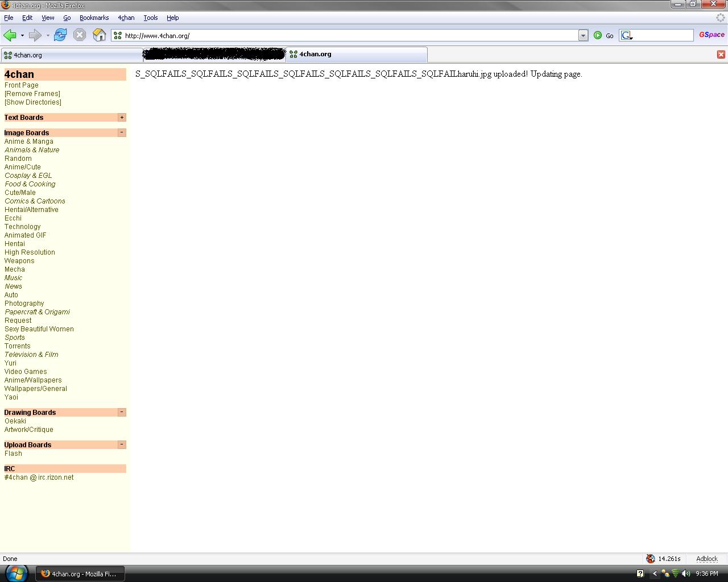This screenshot has width=728, height=582.
Task: Click the [Remove Frames] link
Action: pos(32,94)
